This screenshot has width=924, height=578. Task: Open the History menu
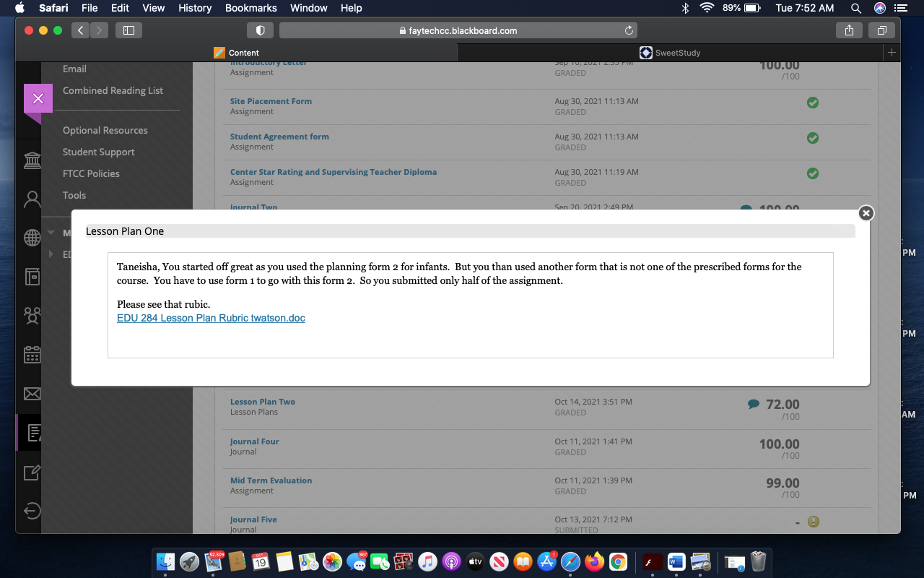click(x=195, y=8)
